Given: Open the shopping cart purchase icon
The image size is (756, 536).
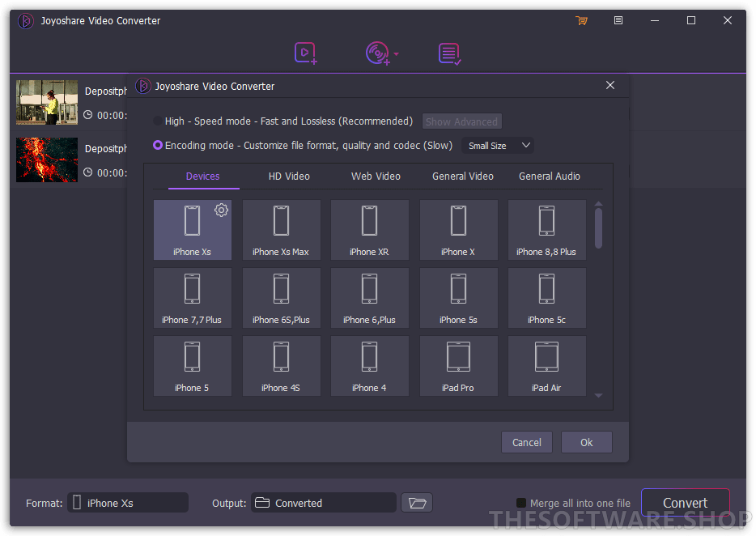Looking at the screenshot, I should 582,20.
